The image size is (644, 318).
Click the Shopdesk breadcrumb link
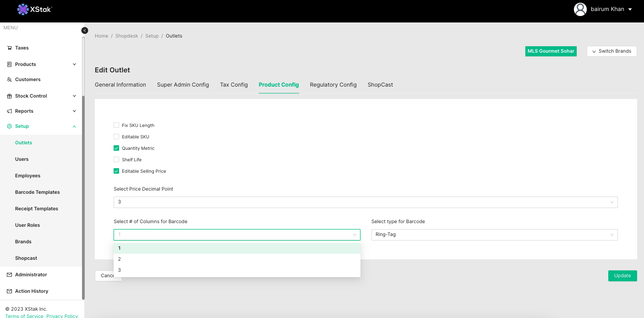click(126, 36)
